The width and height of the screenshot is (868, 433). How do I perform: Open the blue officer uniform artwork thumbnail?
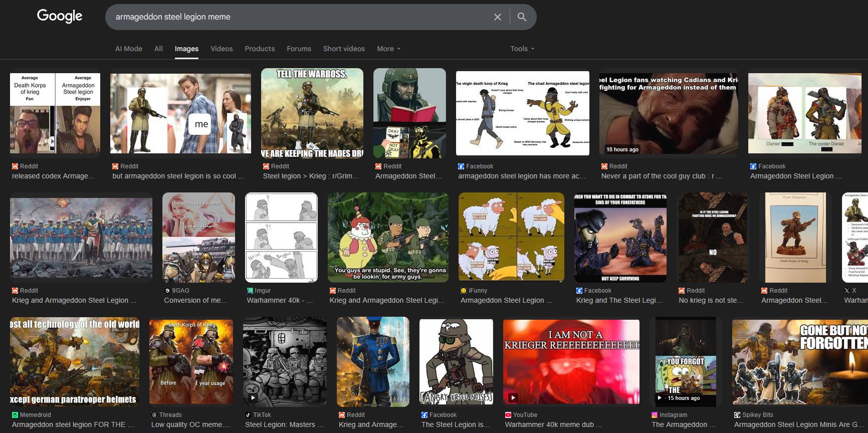coord(373,362)
